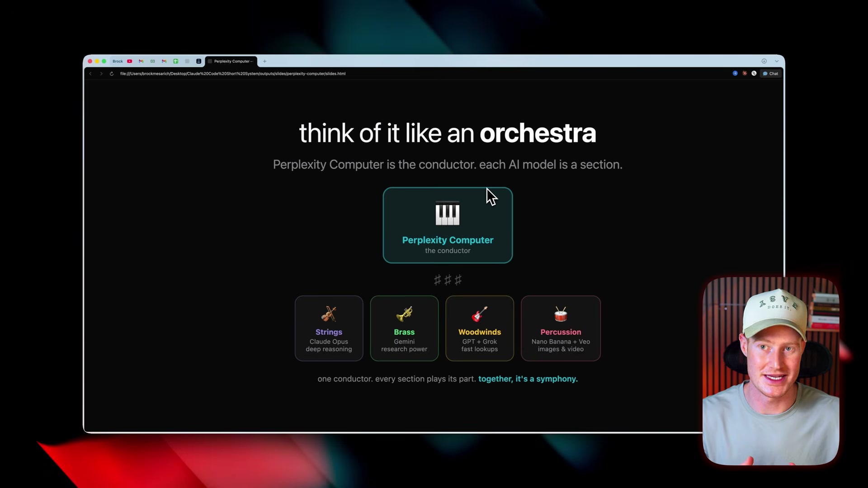Click the guitar icon in Woodwinds card
The height and width of the screenshot is (488, 868).
480,314
